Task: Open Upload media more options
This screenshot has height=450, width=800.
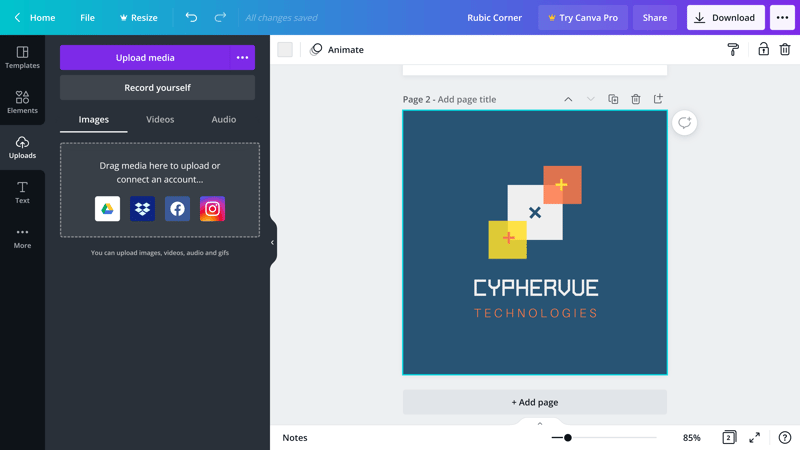Action: 242,58
